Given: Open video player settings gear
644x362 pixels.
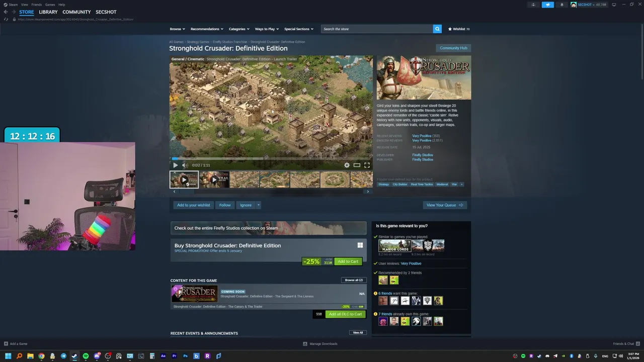Looking at the screenshot, I should tap(347, 165).
